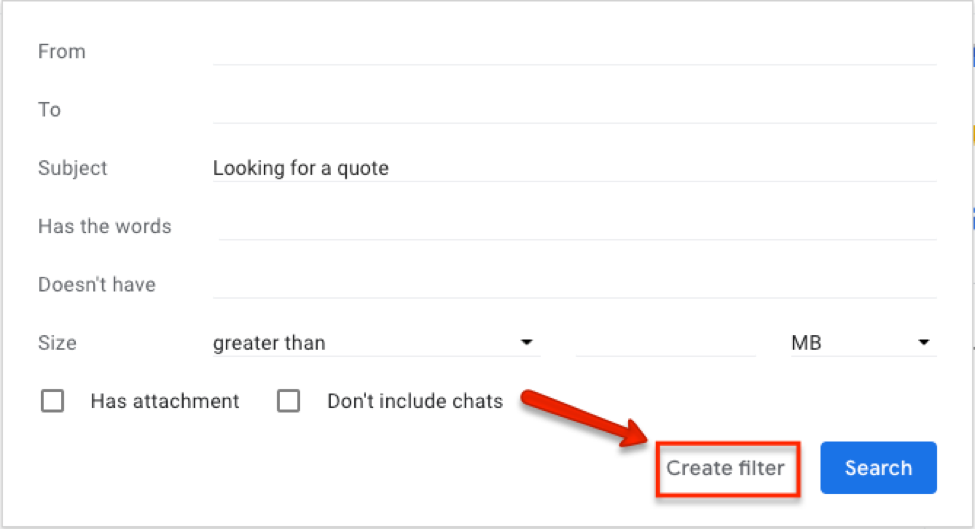Click the 'Size' row label
975x529 pixels.
pyautogui.click(x=57, y=343)
